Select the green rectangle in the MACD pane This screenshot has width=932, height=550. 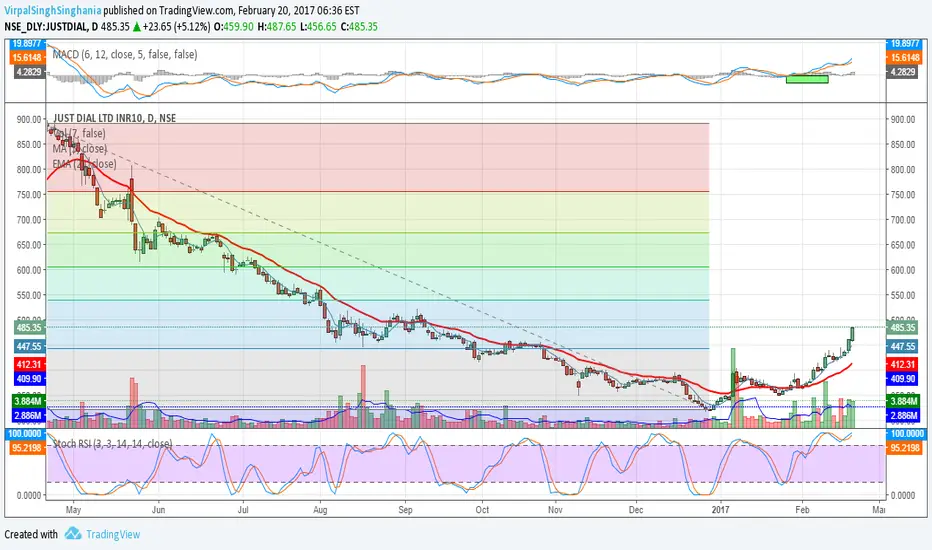(807, 78)
